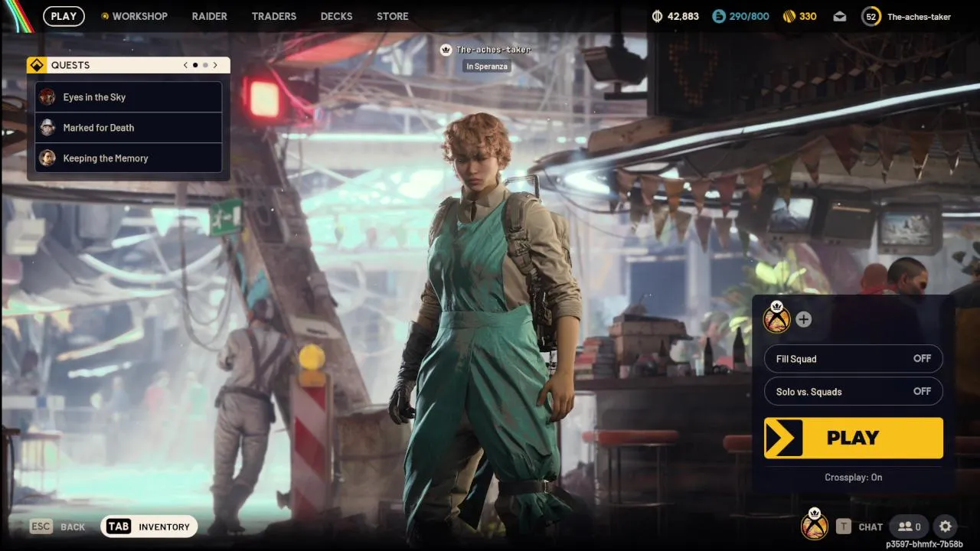
Task: Click the Quests panel header icon
Action: [x=37, y=65]
